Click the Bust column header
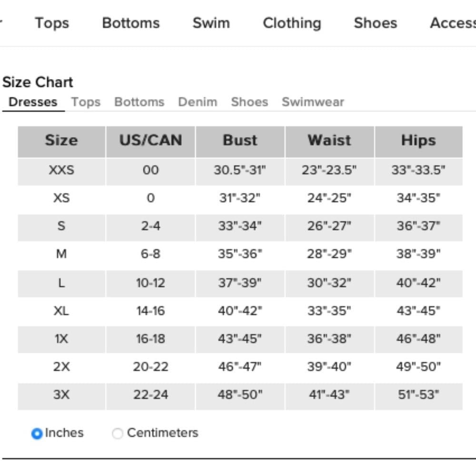The height and width of the screenshot is (476, 476). coord(240,141)
